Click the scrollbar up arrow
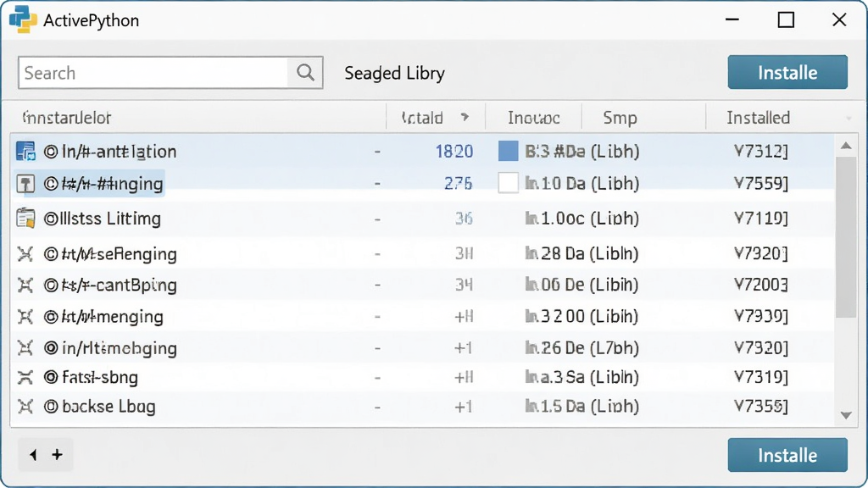 coord(846,146)
